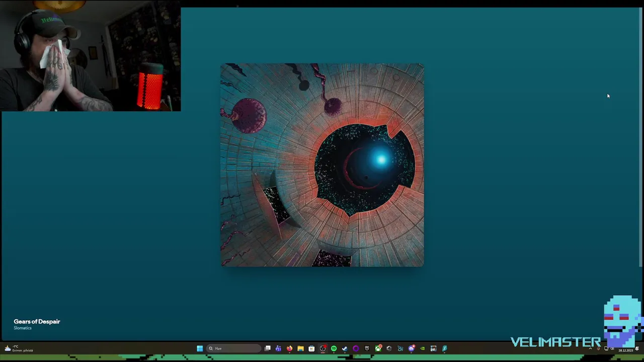This screenshot has width=644, height=362.
Task: Open the calendar from date 28.12.2025
Action: (x=626, y=350)
